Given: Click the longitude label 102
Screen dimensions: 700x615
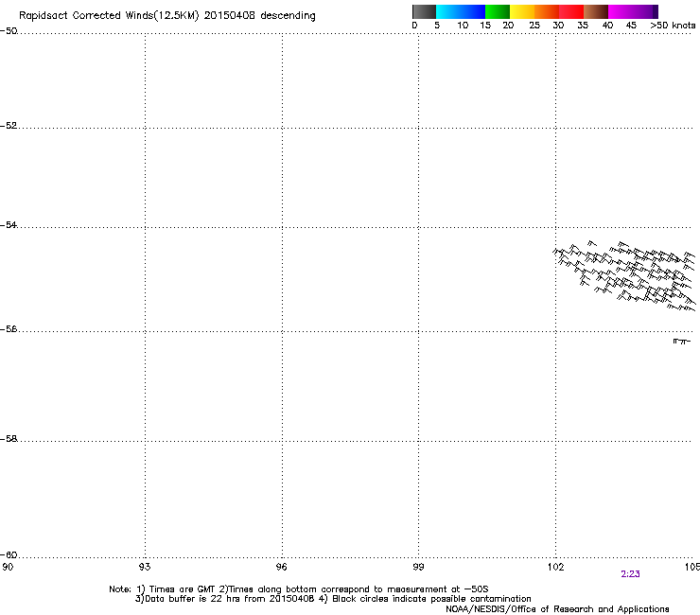Looking at the screenshot, I should pos(555,567).
